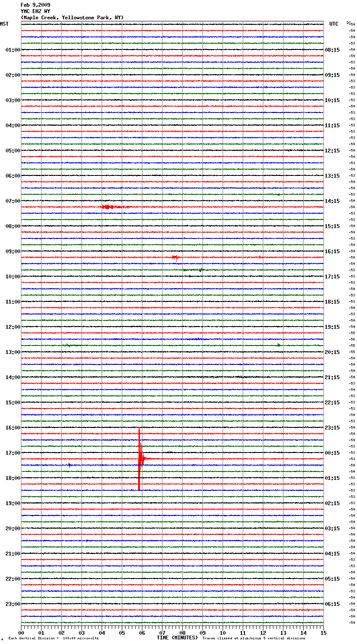Viewport: 357px width, 644px height.
Task: Click the date label 'Feb 9,2009'
Action: (x=35, y=5)
